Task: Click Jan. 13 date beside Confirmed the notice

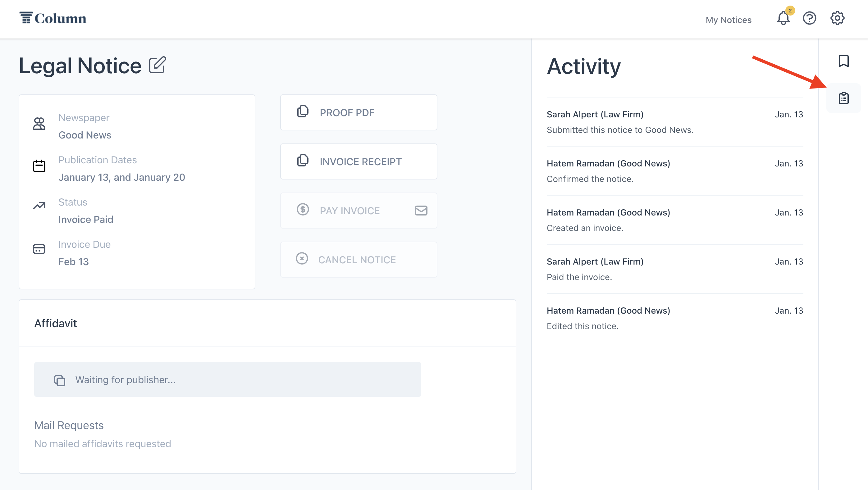Action: tap(788, 163)
